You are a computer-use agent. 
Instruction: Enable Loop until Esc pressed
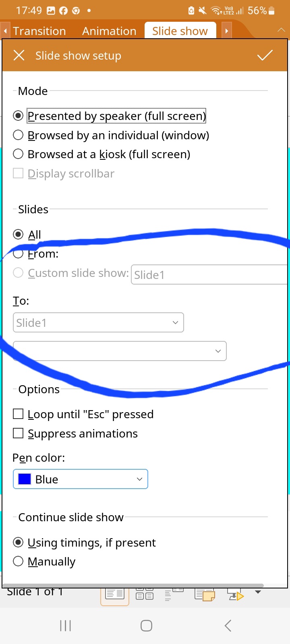point(83,414)
